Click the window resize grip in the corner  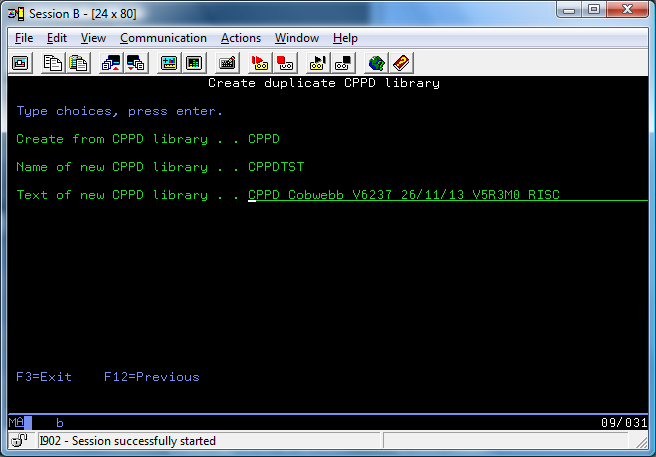pyautogui.click(x=642, y=442)
